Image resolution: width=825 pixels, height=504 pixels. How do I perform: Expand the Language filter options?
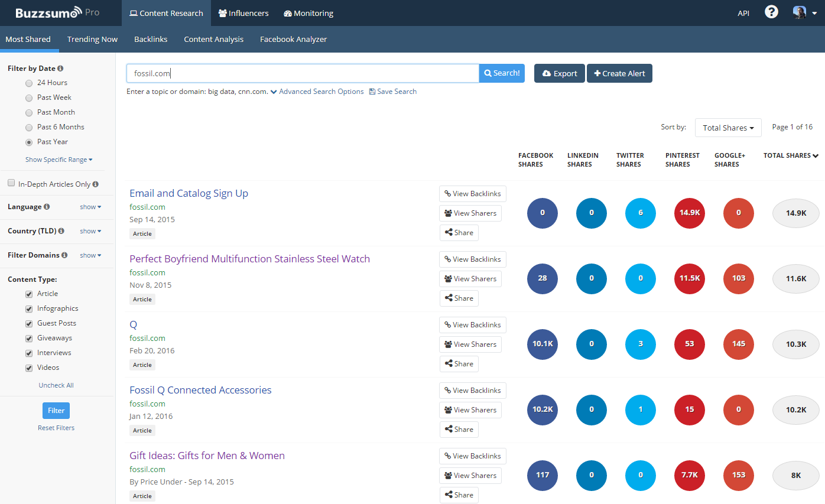pos(90,206)
